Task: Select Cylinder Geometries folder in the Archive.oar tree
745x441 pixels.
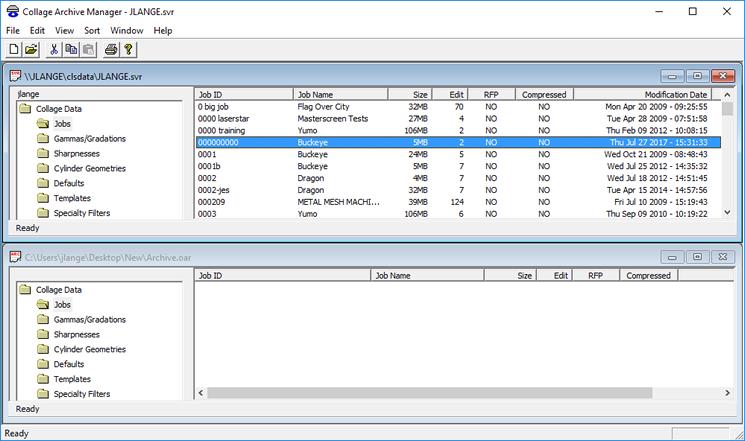Action: coord(89,349)
